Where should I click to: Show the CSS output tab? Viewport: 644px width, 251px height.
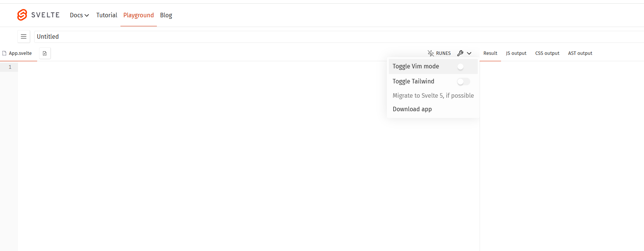click(547, 53)
